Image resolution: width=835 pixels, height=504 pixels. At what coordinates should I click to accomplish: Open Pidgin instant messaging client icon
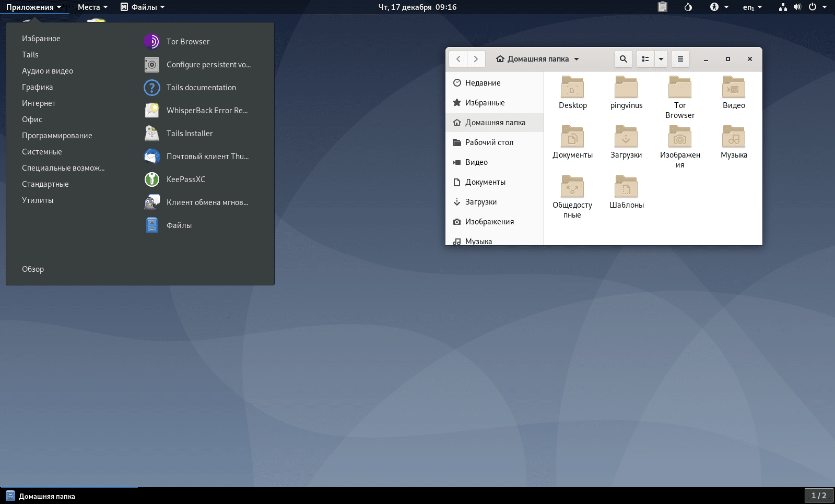point(151,202)
